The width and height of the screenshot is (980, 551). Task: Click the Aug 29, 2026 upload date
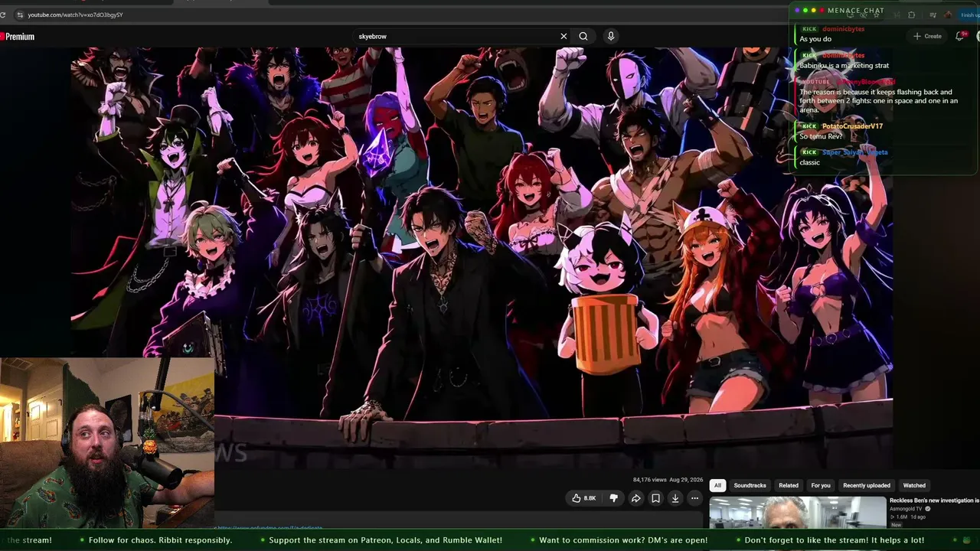[x=686, y=480]
